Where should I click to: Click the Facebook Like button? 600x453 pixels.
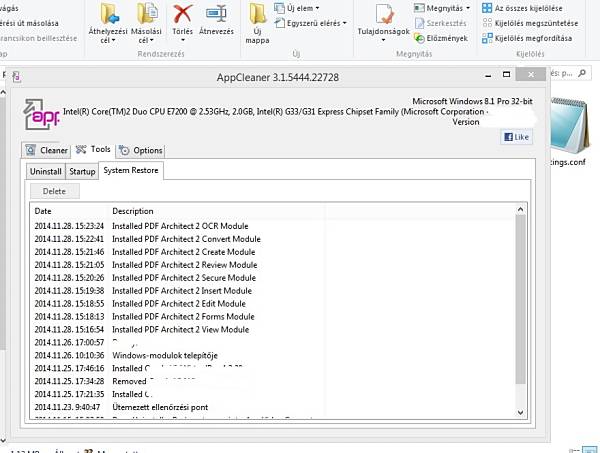[x=516, y=137]
